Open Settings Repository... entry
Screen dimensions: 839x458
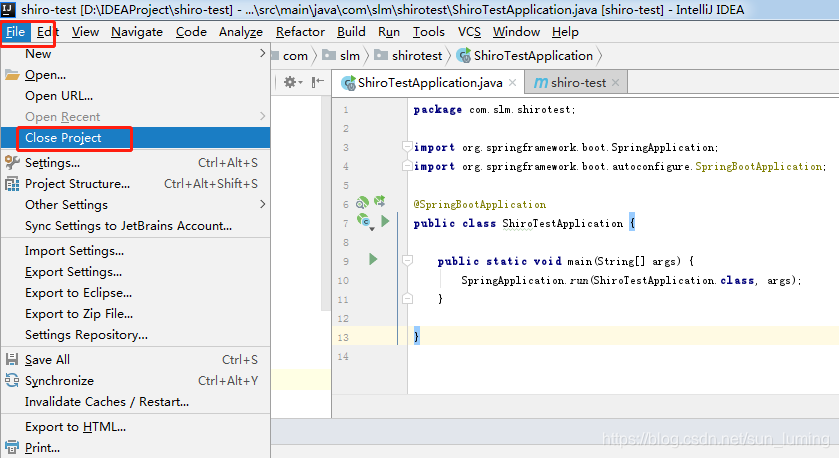tap(135, 334)
